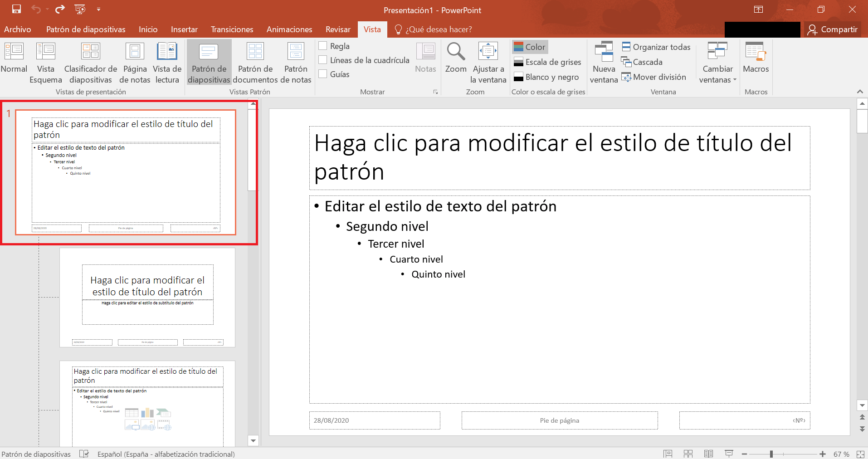Click Normal view icon in status bar
Viewport: 868px width, 459px height.
[668, 454]
